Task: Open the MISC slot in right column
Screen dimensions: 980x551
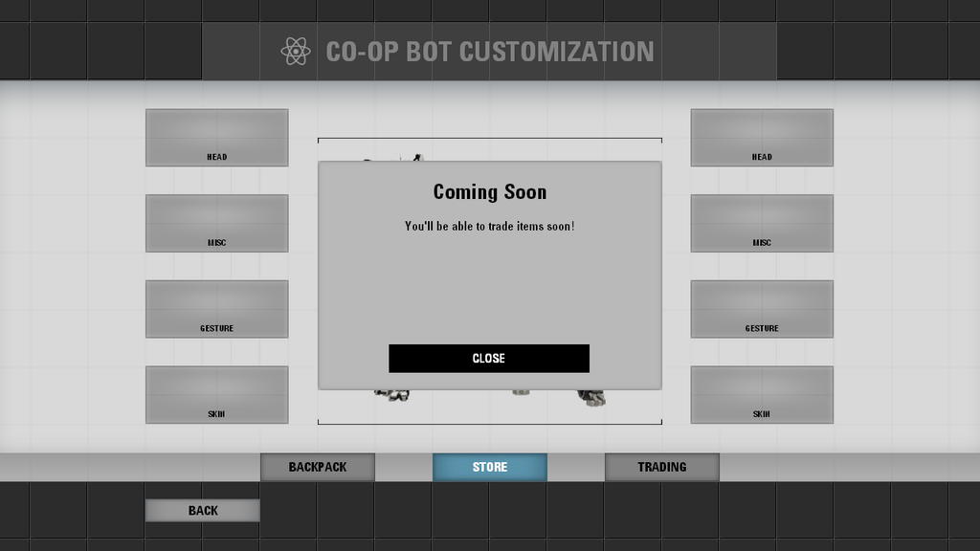Action: click(762, 224)
